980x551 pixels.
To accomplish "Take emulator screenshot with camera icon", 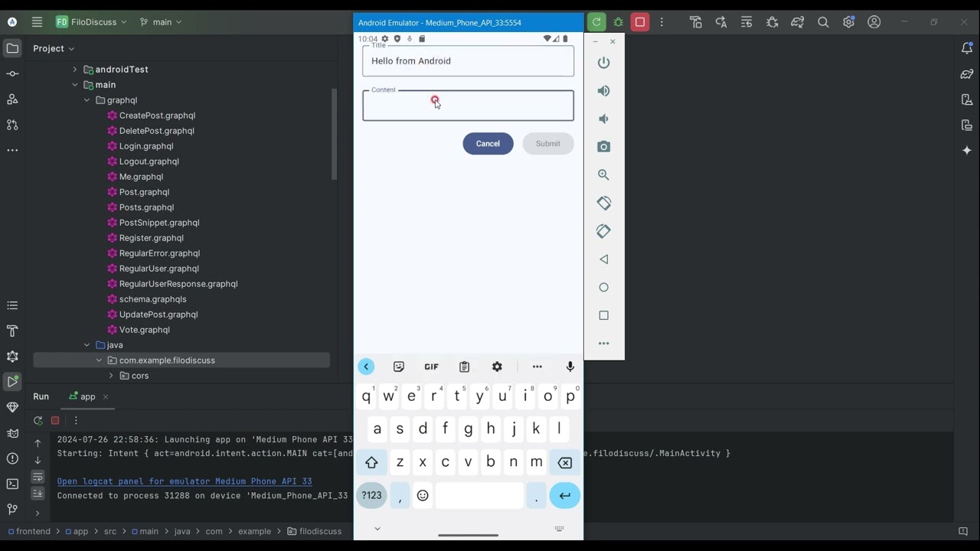I will click(604, 147).
